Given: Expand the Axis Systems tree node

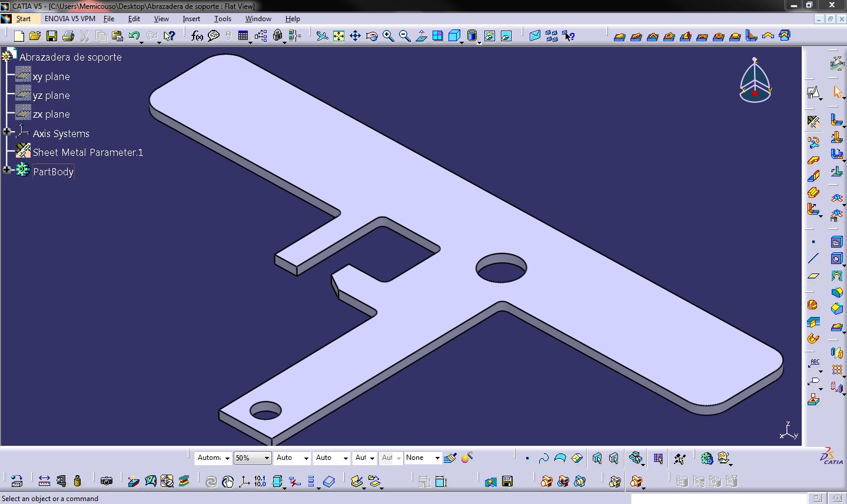Looking at the screenshot, I should pos(6,132).
